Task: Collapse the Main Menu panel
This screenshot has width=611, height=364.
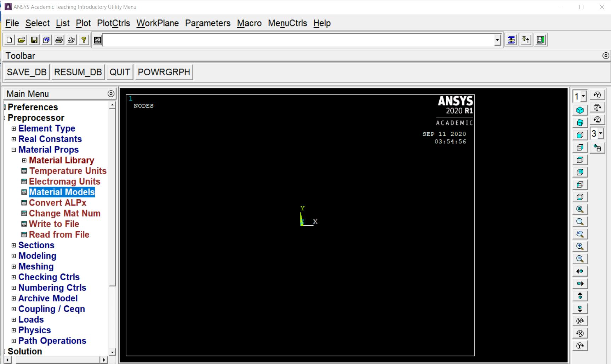Action: pos(111,94)
